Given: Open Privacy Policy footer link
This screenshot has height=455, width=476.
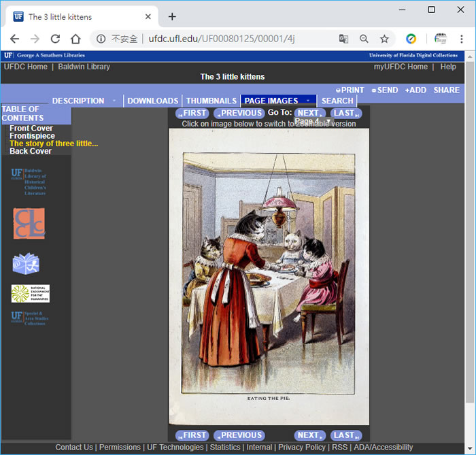Looking at the screenshot, I should coord(302,448).
